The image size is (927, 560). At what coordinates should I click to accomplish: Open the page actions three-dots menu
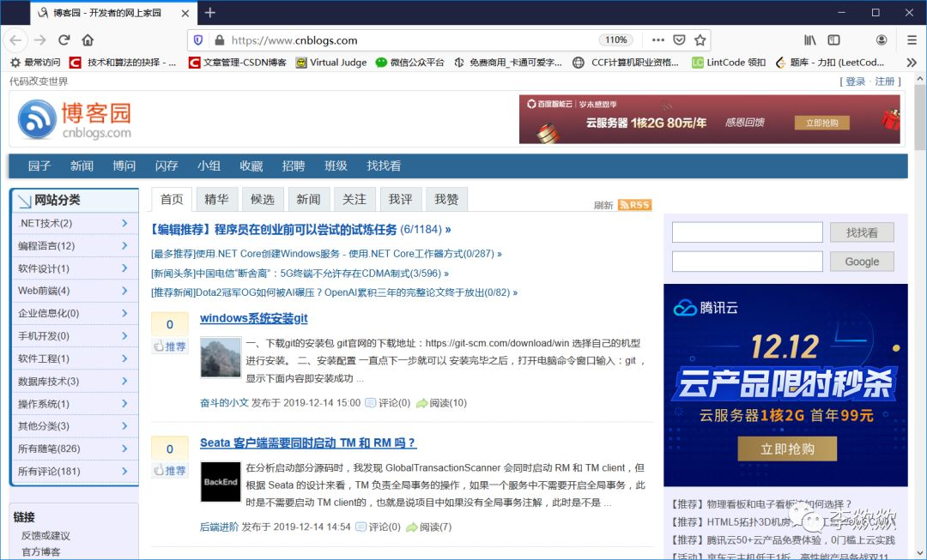tap(658, 40)
